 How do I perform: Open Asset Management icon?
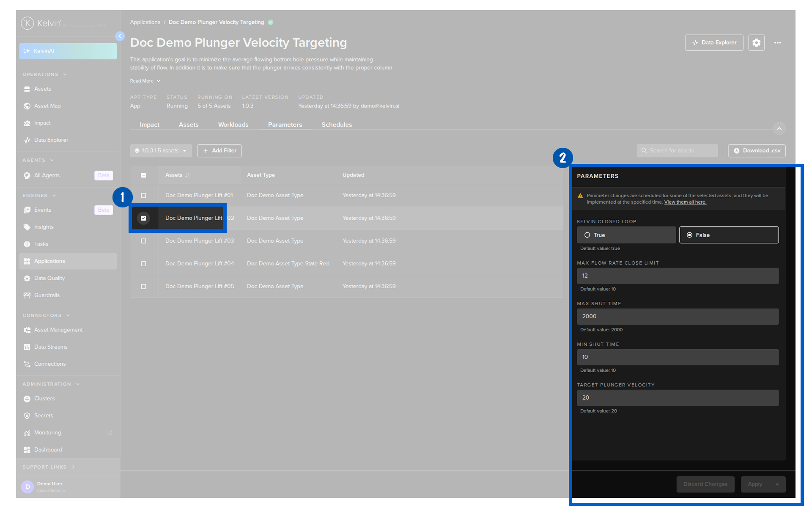pos(27,330)
